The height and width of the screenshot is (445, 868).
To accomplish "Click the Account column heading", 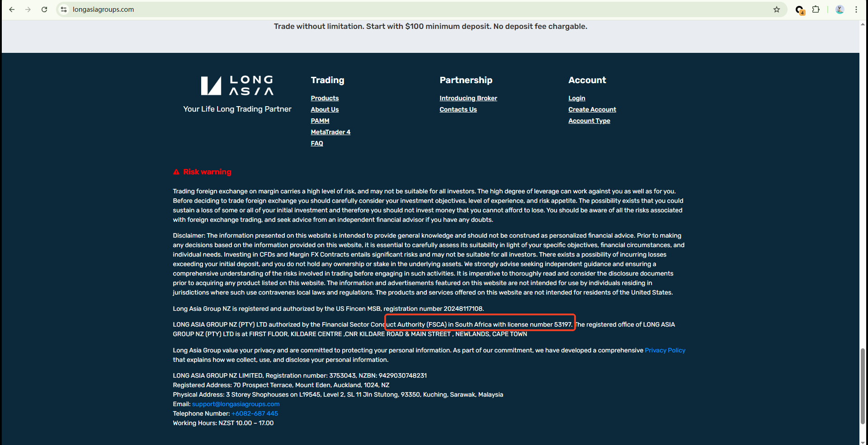I will pos(587,80).
